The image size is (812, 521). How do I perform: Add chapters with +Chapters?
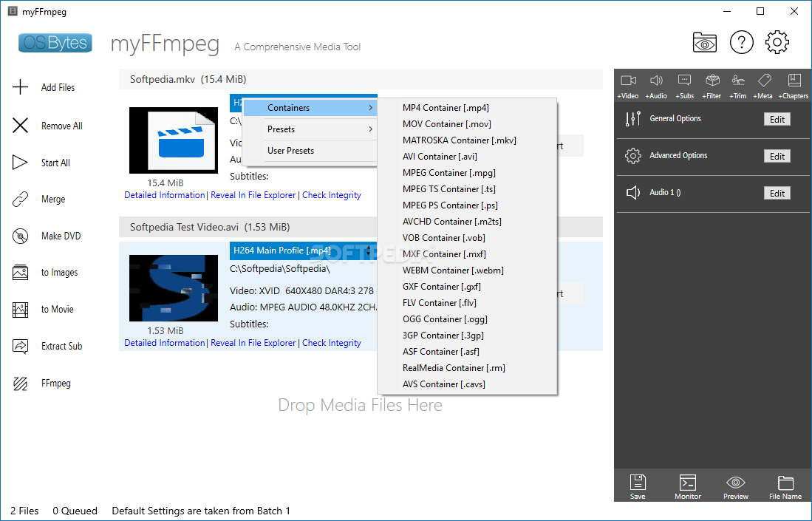coord(794,86)
